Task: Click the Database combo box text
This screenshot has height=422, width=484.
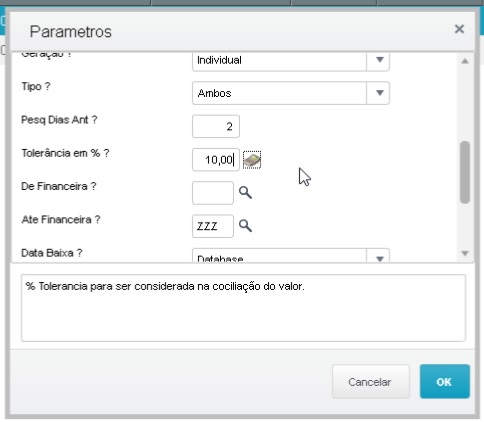Action: pos(220,259)
